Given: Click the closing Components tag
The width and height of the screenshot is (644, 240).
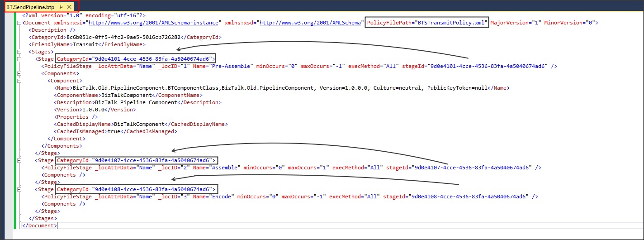Looking at the screenshot, I should pos(62,146).
